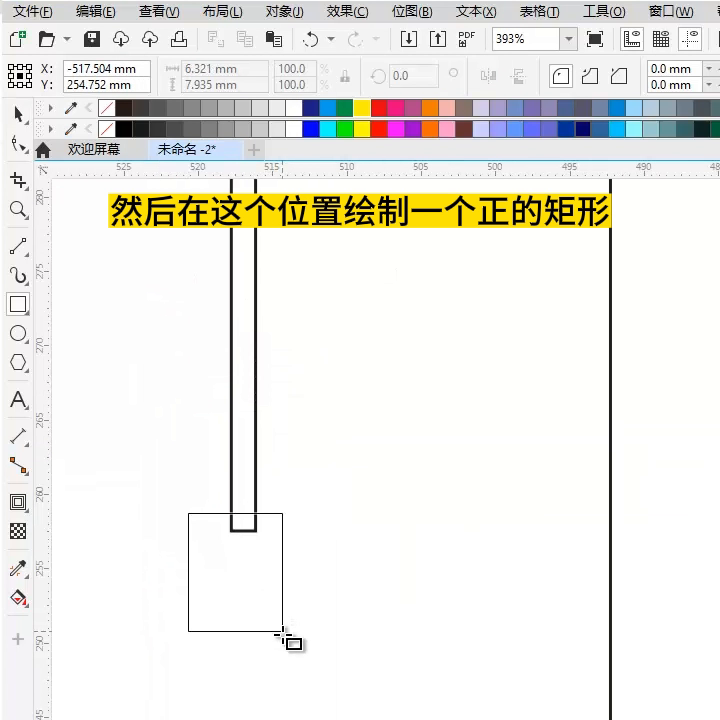Pick magenta swatch in second palette row
Image resolution: width=720 pixels, height=720 pixels.
(396, 129)
